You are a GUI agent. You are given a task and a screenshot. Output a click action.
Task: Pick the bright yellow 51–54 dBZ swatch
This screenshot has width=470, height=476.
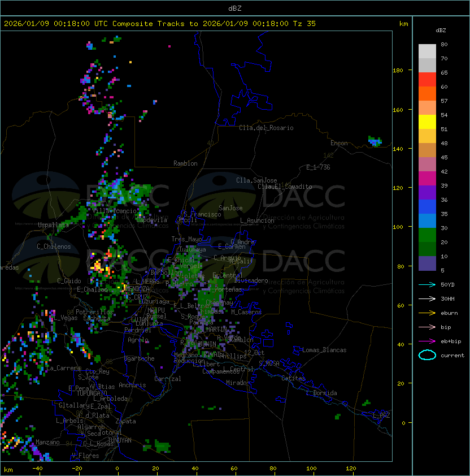[427, 122]
